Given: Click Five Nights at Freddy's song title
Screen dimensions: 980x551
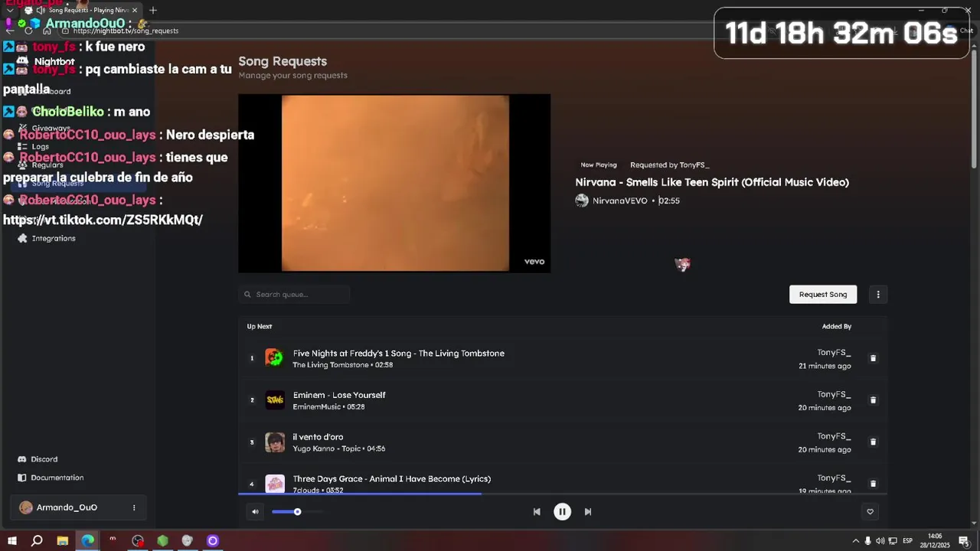Looking at the screenshot, I should 399,354.
